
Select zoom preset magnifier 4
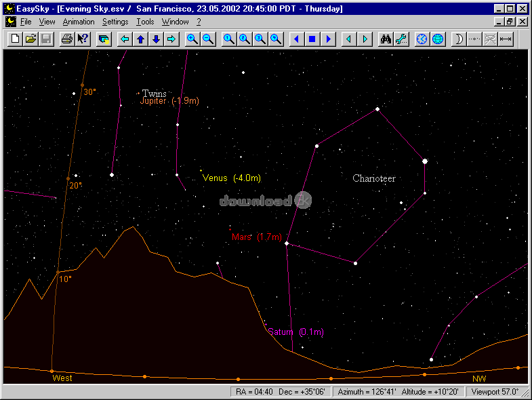coord(276,39)
